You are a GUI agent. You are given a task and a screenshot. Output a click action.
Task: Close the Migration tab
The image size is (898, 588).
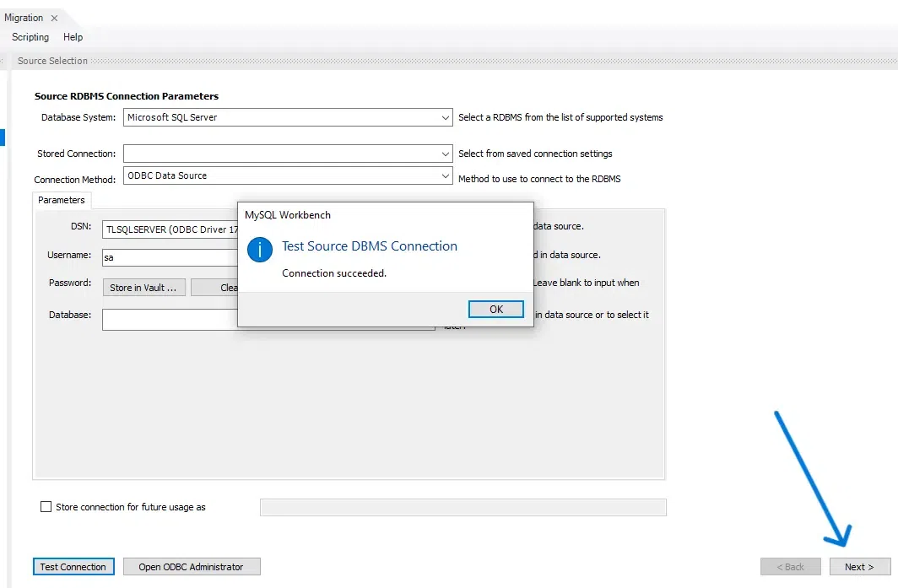click(54, 19)
